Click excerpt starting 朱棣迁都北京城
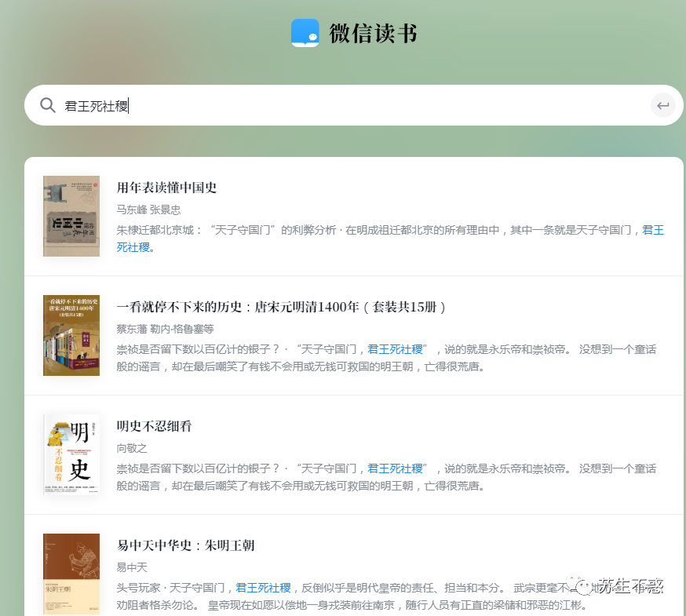 [390, 239]
